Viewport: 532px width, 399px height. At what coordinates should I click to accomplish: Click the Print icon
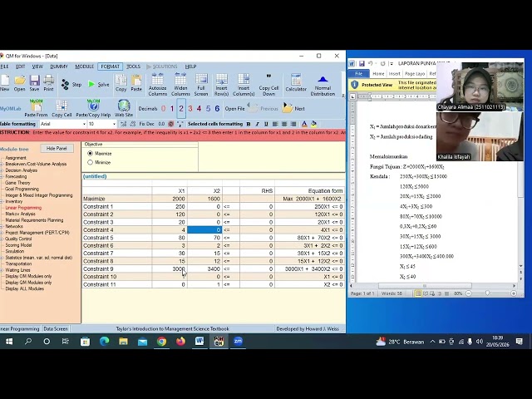point(48,83)
